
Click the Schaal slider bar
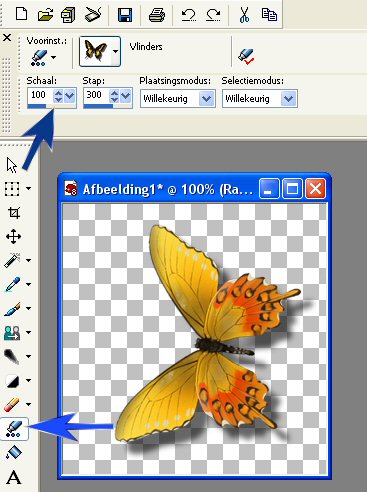click(52, 106)
